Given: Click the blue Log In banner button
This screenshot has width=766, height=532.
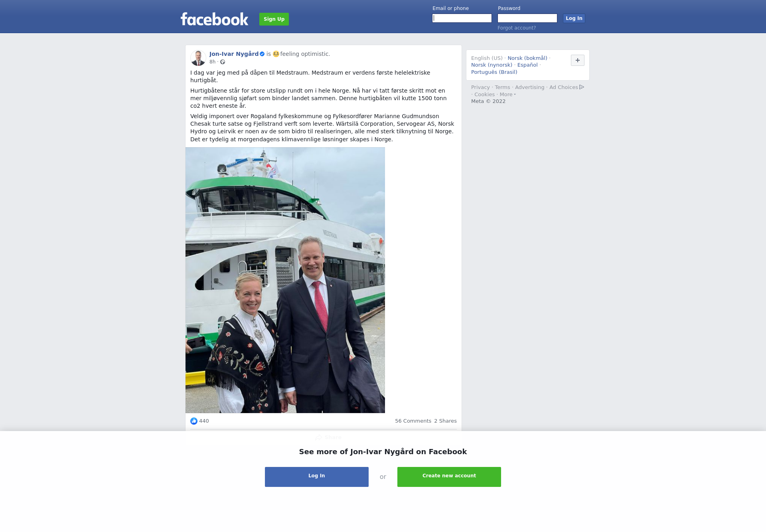Looking at the screenshot, I should pyautogui.click(x=317, y=477).
